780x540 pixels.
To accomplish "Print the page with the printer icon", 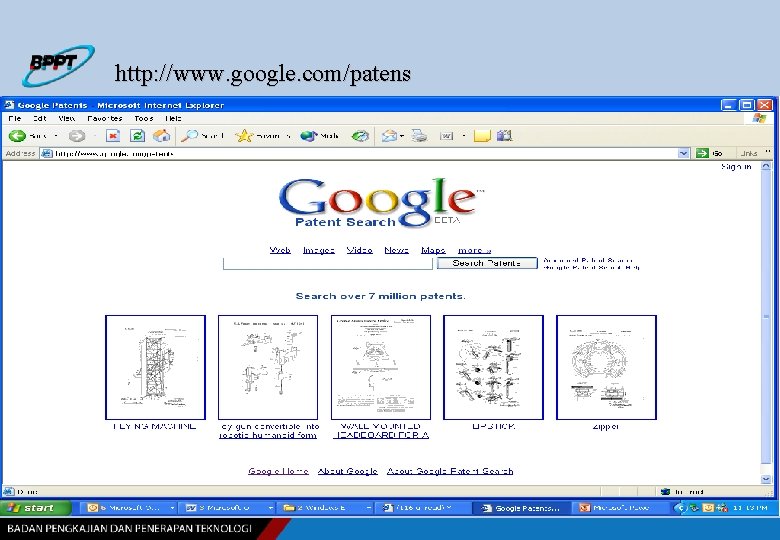I will coord(419,136).
